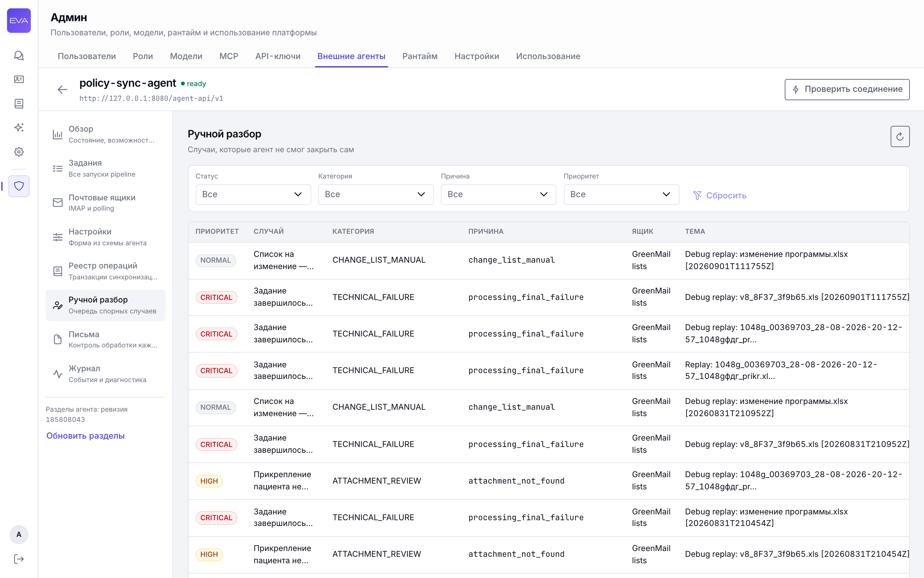Image resolution: width=924 pixels, height=578 pixels.
Task: Open the Реестр операций section
Action: (x=105, y=271)
